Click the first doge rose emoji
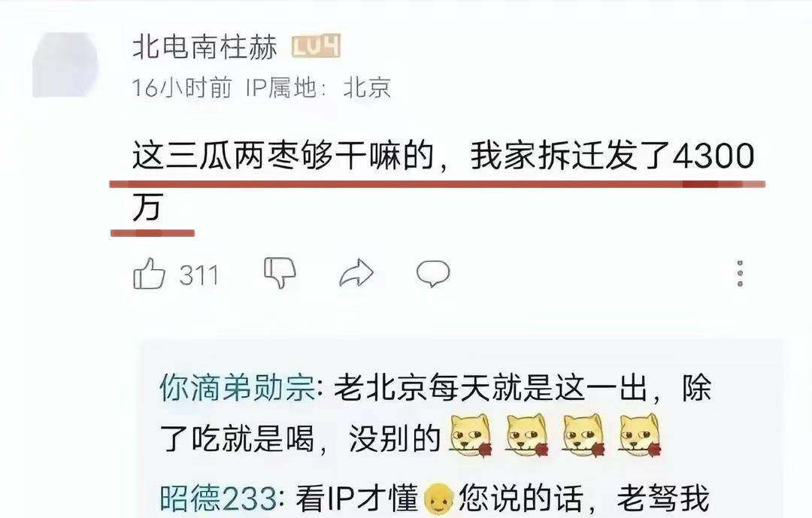The image size is (812, 518). tap(471, 435)
